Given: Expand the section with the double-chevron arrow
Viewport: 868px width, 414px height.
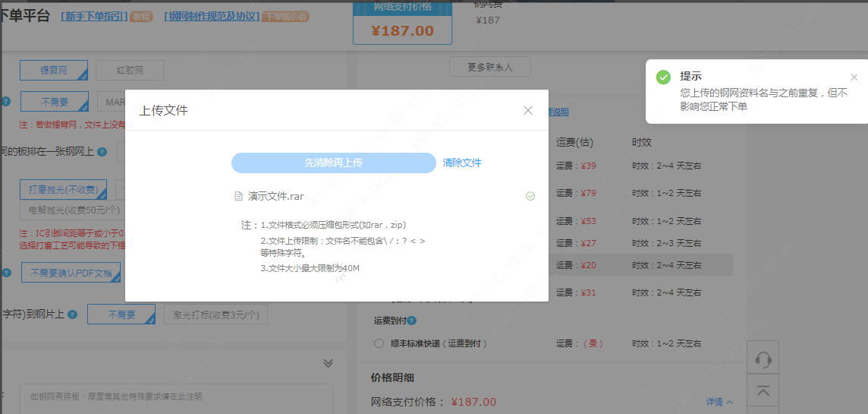Looking at the screenshot, I should [x=328, y=363].
